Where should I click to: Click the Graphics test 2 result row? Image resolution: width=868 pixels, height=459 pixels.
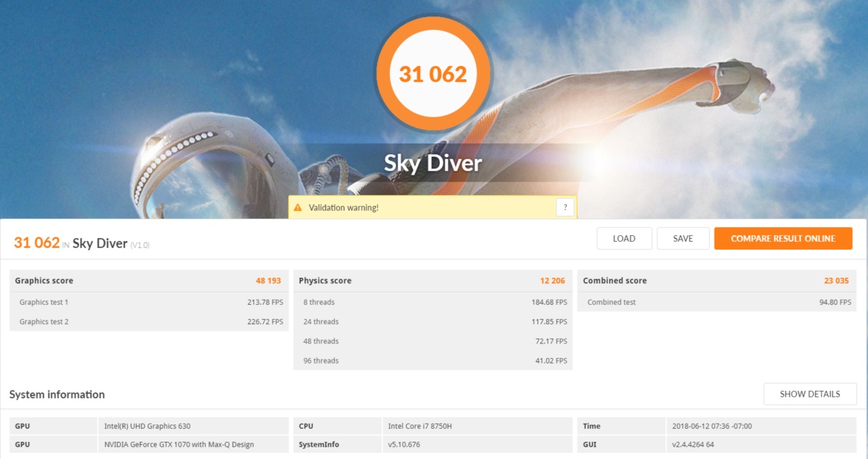click(149, 322)
